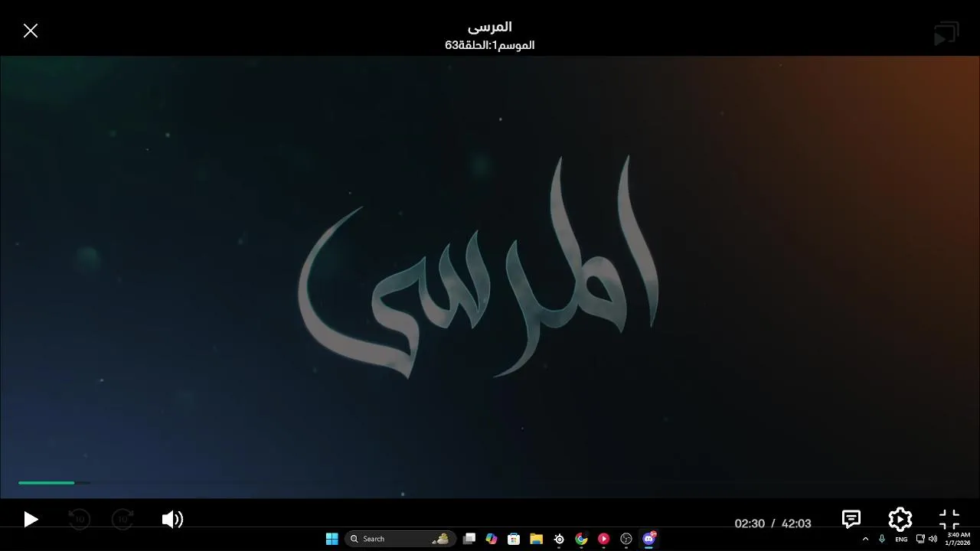
Task: Open the red play app in the taskbar
Action: [603, 539]
